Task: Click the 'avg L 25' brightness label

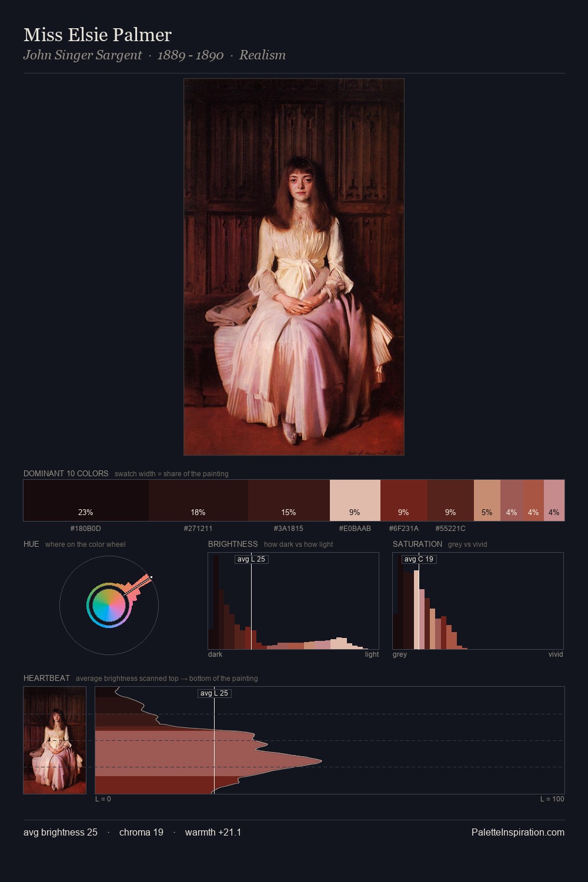Action: pyautogui.click(x=251, y=559)
